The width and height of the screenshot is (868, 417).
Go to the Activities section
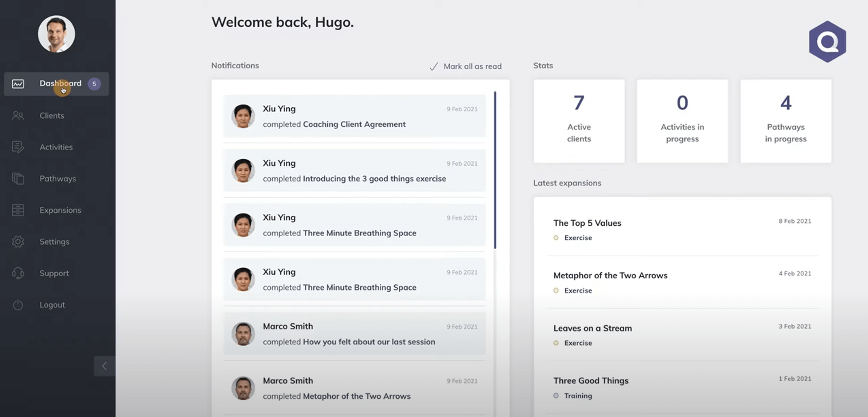point(57,147)
